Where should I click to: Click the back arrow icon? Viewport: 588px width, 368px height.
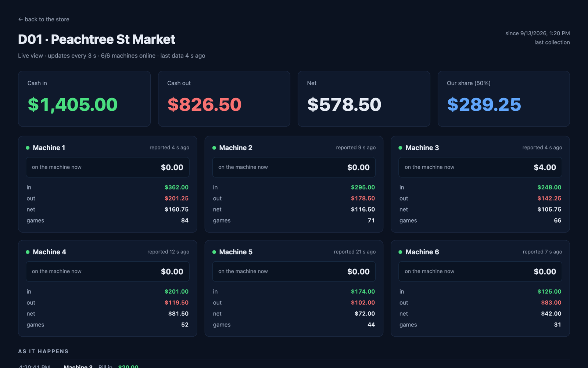point(21,19)
